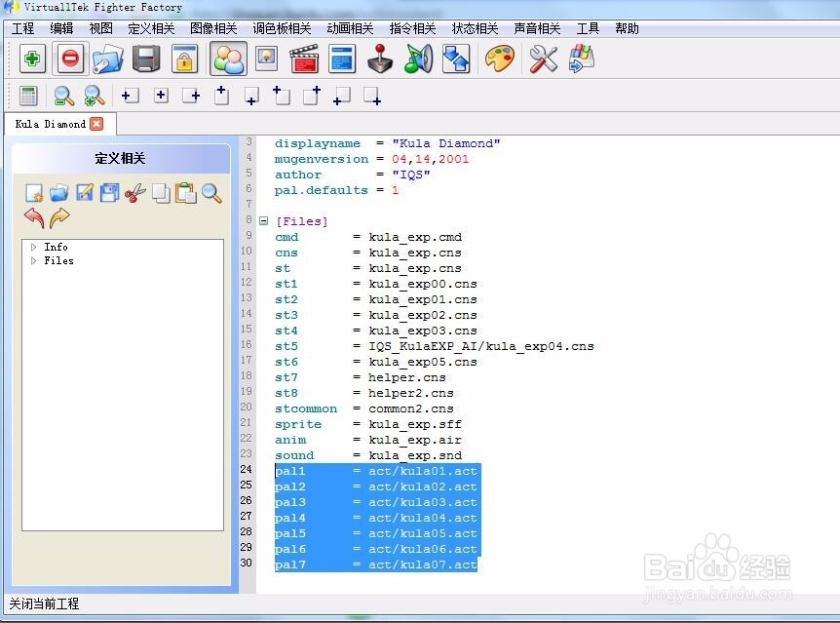Open the 帮助 menu
The image size is (840, 623).
click(627, 28)
